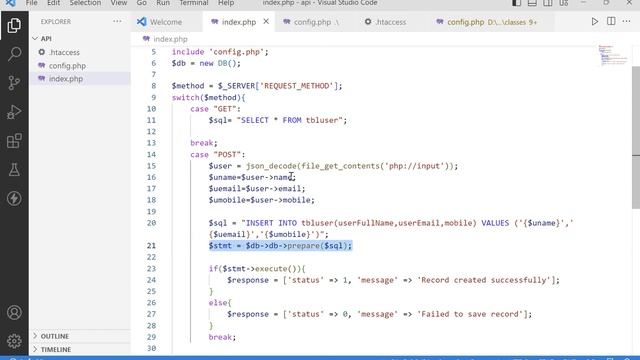Viewport: 640px width, 360px height.
Task: Open the Manage gear icon
Action: (x=14, y=341)
